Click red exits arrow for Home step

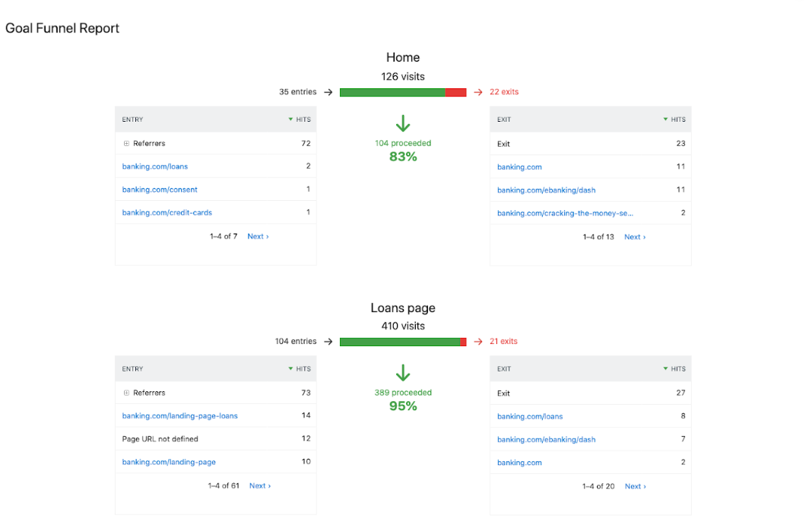coord(478,92)
